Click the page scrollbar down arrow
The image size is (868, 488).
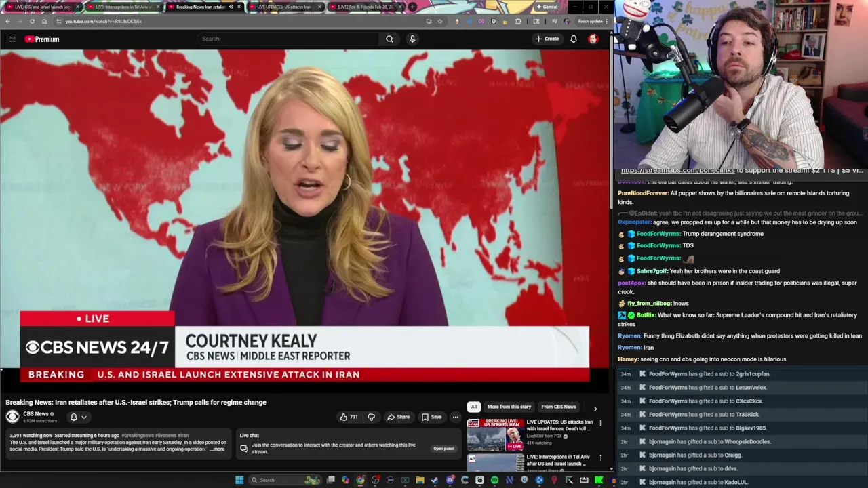click(x=611, y=468)
